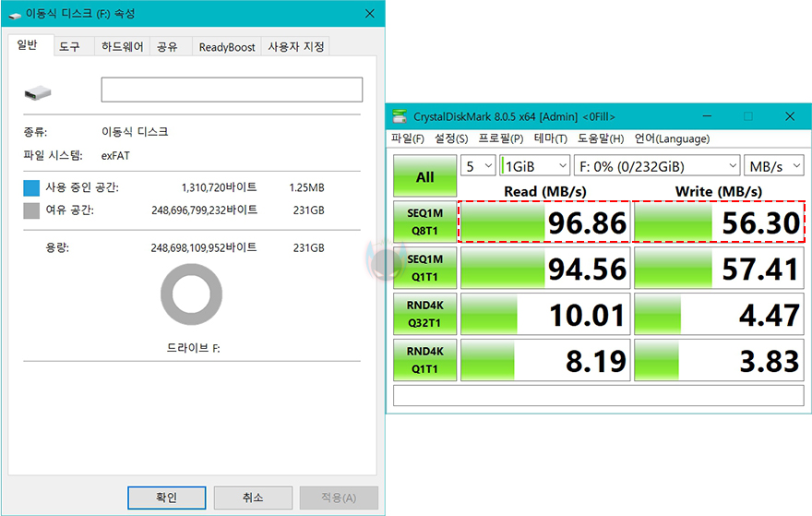Click the SEQ1M Q1T1 read result 94.56

(545, 268)
